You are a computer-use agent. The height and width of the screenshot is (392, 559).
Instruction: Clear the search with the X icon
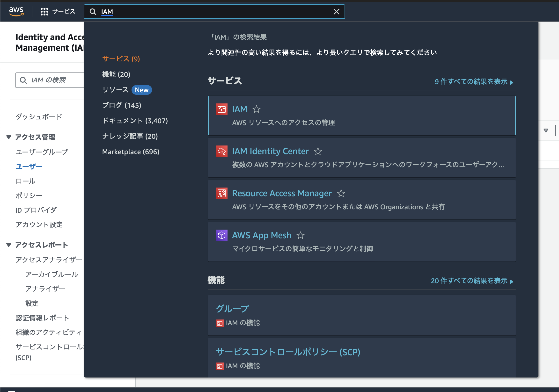(336, 11)
